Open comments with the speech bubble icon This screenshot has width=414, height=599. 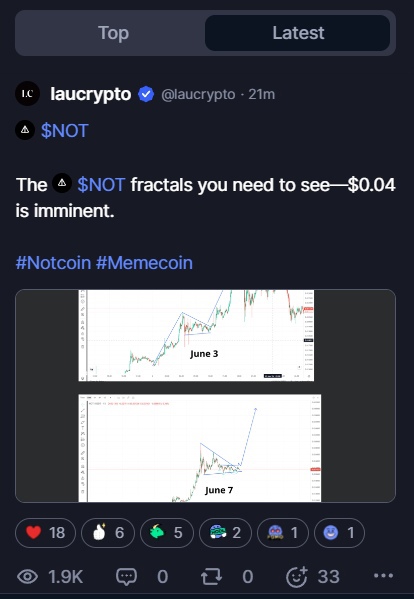(x=126, y=576)
